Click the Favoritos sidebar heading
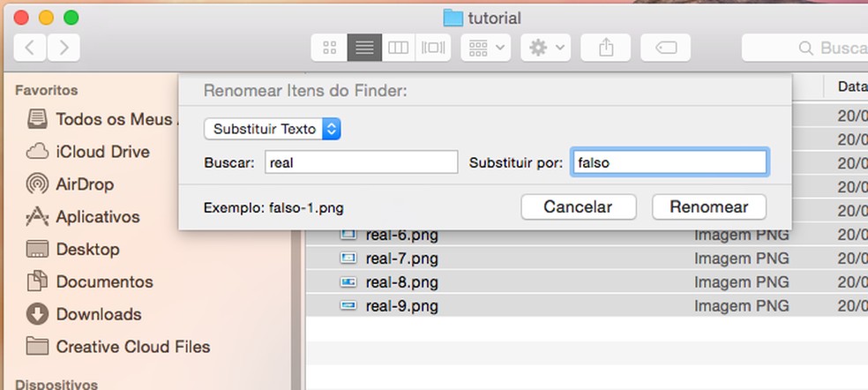Viewport: 868px width, 390px height. (x=47, y=90)
